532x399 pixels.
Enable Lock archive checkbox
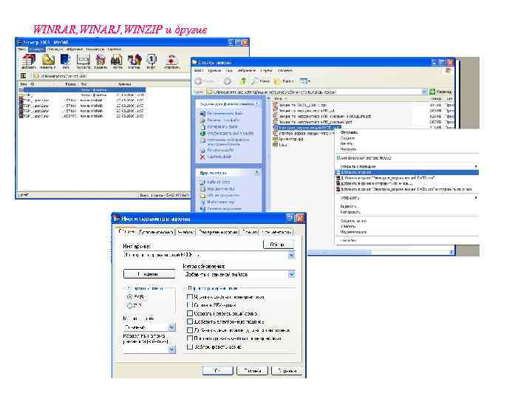pos(190,347)
